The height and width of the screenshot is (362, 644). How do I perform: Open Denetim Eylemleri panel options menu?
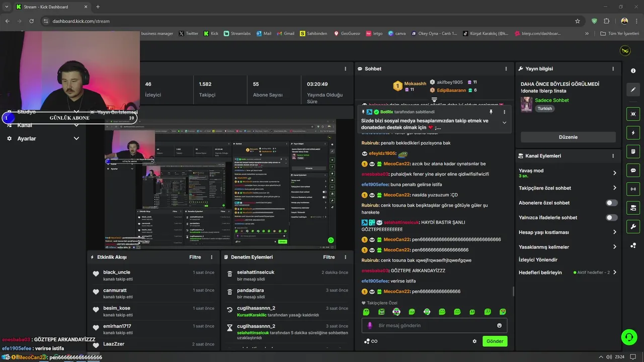click(x=345, y=257)
